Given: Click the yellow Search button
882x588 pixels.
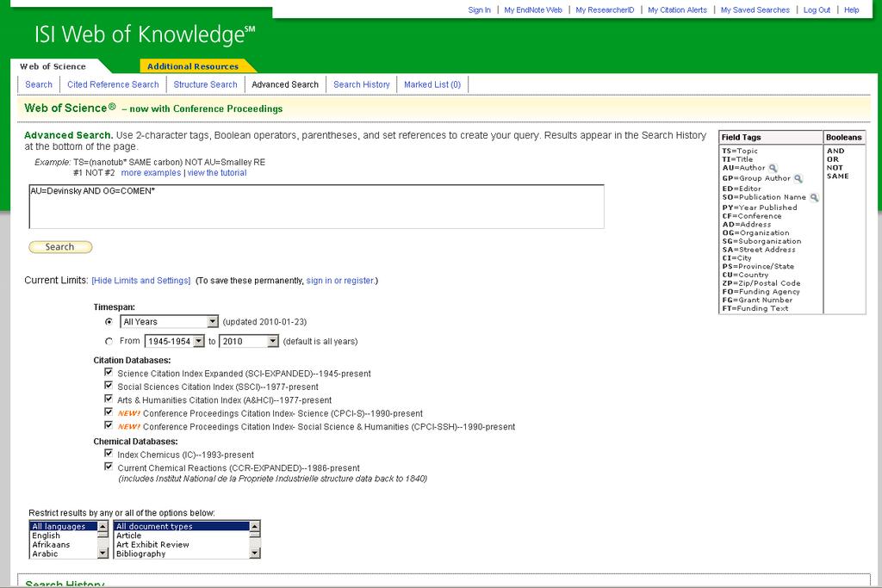Looking at the screenshot, I should (x=60, y=247).
